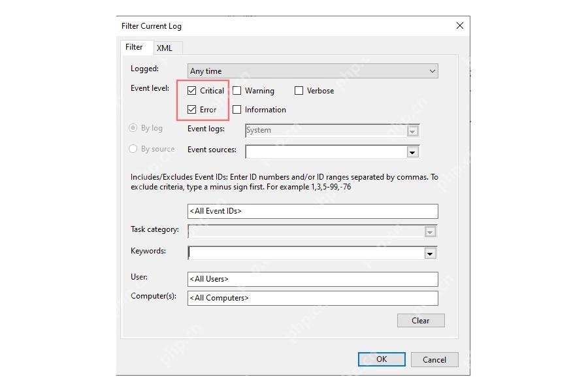
Task: Click the Cancel button
Action: click(x=434, y=360)
